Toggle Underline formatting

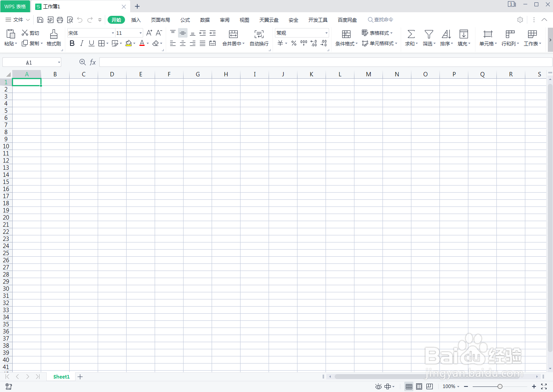click(91, 43)
